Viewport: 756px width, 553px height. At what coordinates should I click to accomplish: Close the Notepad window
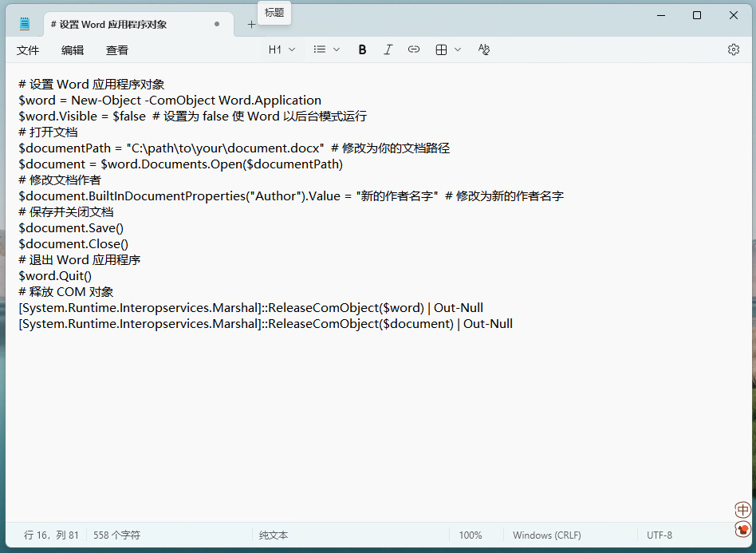(x=734, y=15)
